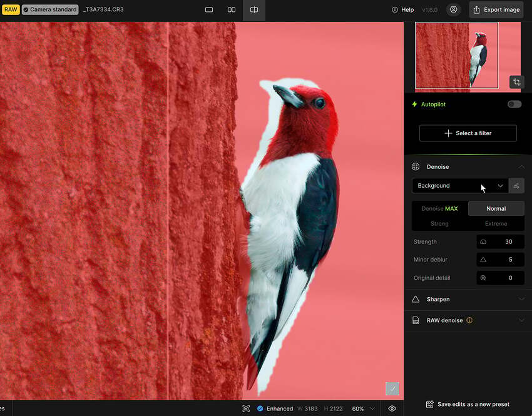Select single view layout icon
This screenshot has height=416, width=532.
coord(209,10)
